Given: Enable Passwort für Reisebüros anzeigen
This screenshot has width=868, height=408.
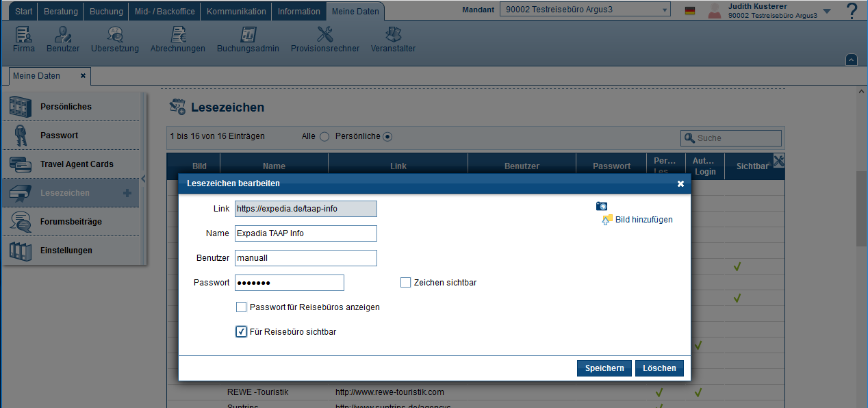Looking at the screenshot, I should [241, 307].
